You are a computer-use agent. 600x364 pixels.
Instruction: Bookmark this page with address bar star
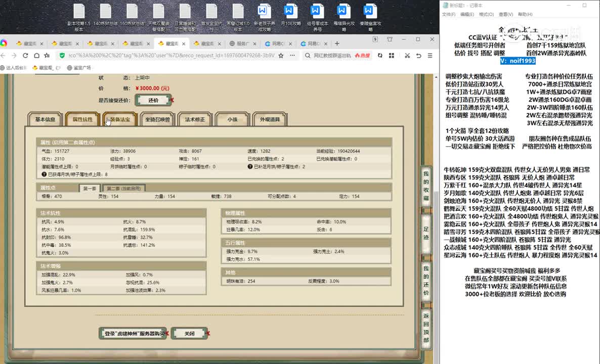coord(281,56)
